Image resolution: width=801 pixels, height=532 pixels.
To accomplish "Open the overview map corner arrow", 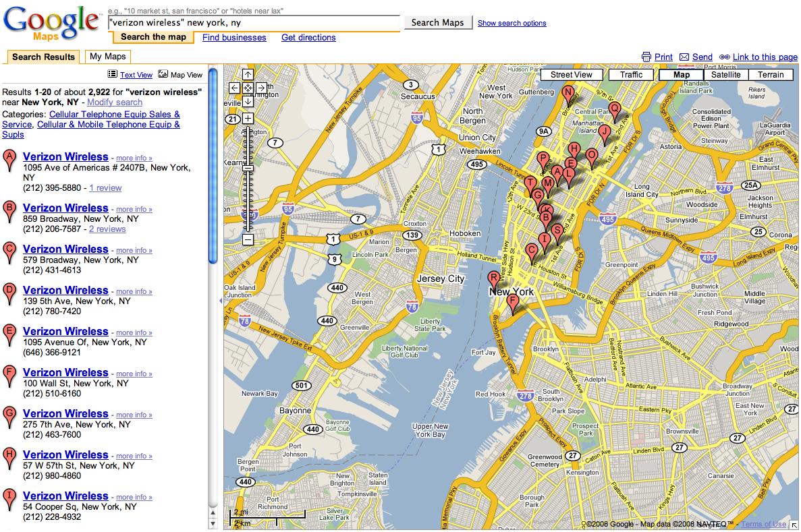I will point(794,525).
